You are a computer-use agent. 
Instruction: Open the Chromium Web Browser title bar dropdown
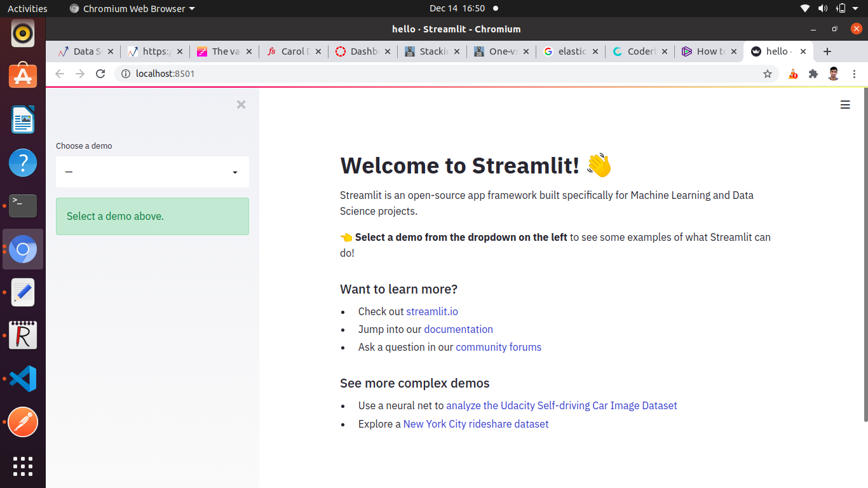132,8
